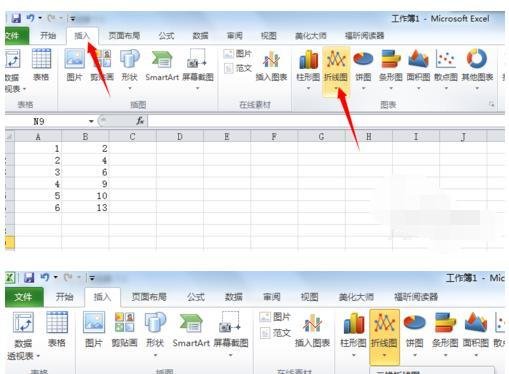509x374 pixels.
Task: Expand 屏幕截图 dropdown arrow in upper window
Action: (197, 88)
